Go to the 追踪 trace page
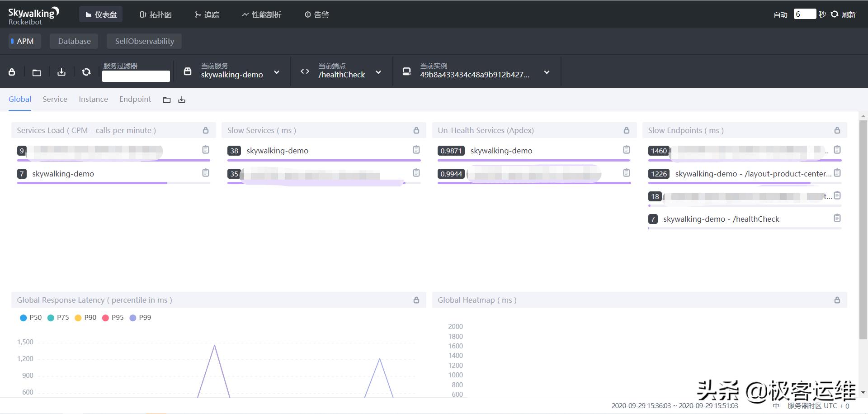 [x=207, y=14]
